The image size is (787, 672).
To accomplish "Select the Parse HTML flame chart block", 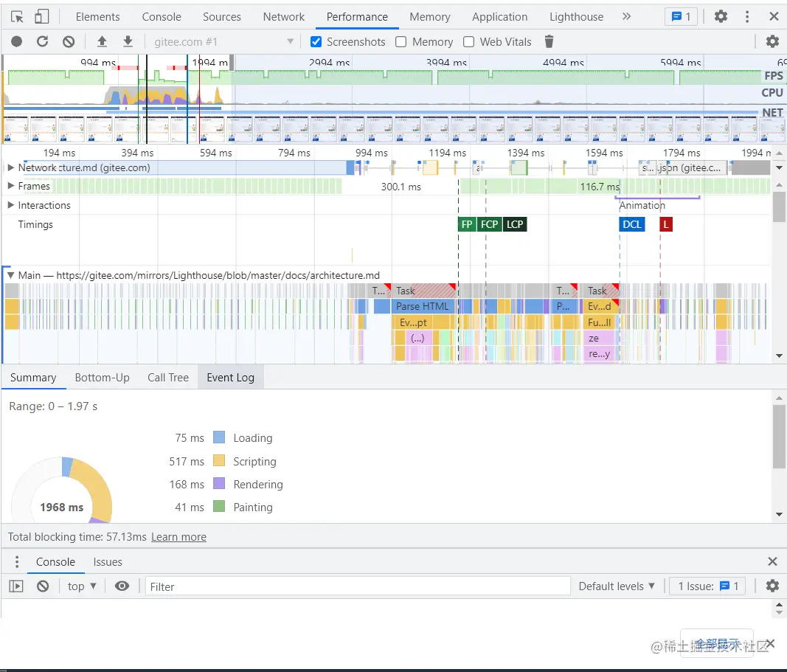I will coord(422,306).
